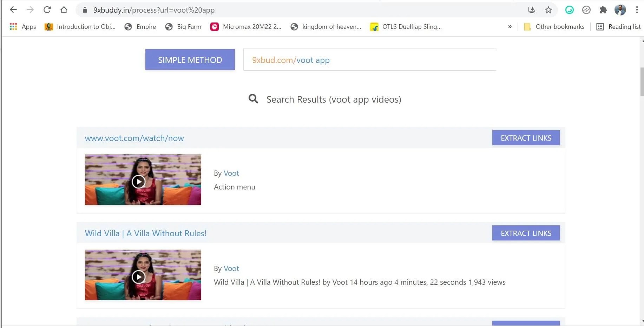Click the grey circular slash extension icon
The height and width of the screenshot is (328, 644).
586,10
